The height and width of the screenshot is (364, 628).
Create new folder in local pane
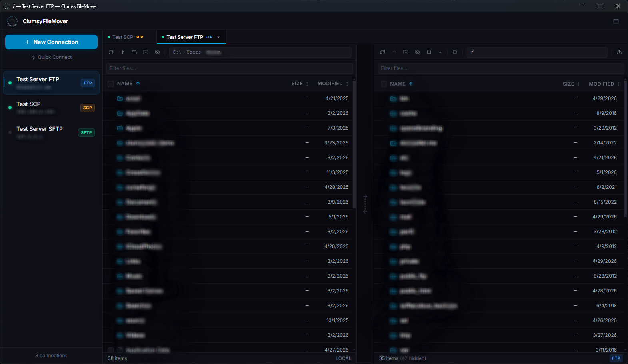pyautogui.click(x=146, y=52)
